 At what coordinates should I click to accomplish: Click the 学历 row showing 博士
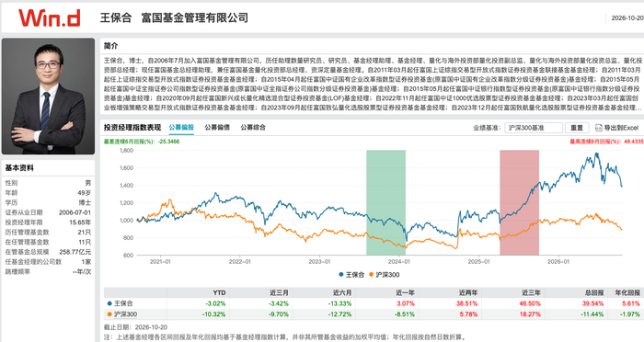point(48,202)
